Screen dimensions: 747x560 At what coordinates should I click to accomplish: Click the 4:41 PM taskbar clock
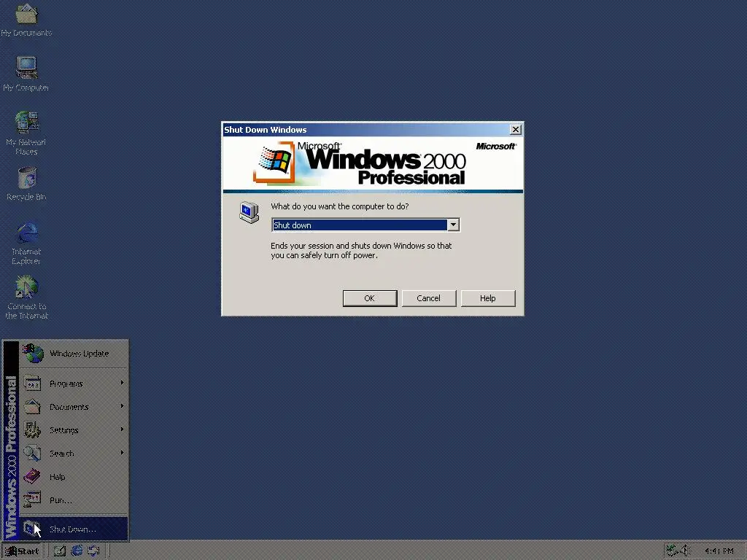[x=719, y=551]
